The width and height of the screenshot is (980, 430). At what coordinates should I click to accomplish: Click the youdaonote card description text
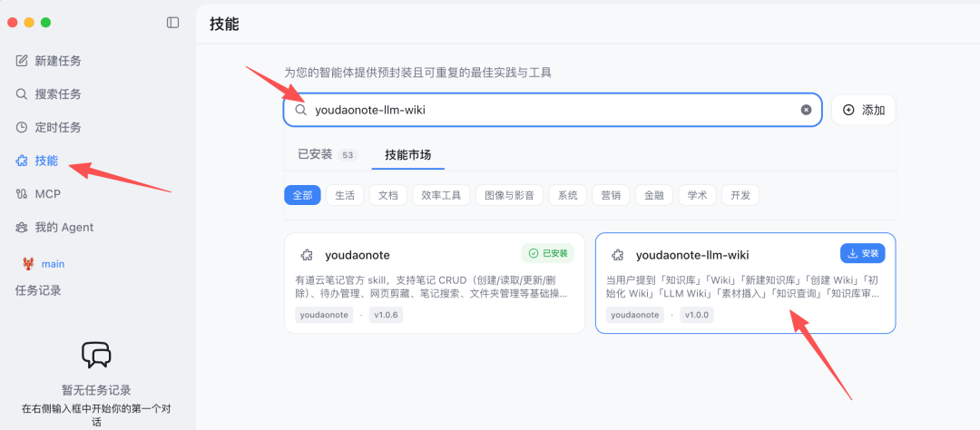tap(432, 287)
